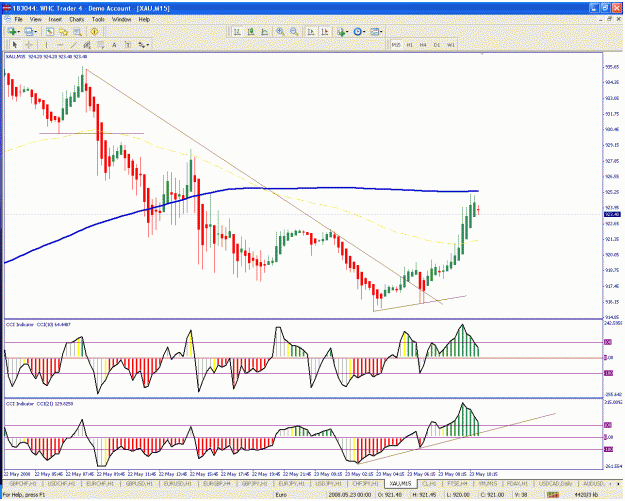625x501 pixels.
Task: Open the Window menu
Action: click(x=121, y=19)
